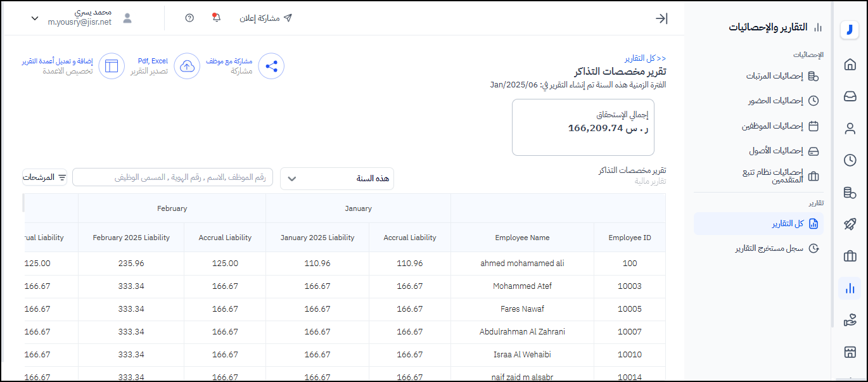Click the help question mark icon
This screenshot has height=382, width=868.
(189, 18)
